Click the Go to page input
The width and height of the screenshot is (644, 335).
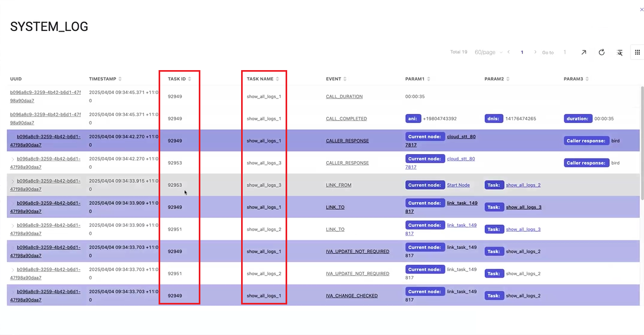click(565, 52)
